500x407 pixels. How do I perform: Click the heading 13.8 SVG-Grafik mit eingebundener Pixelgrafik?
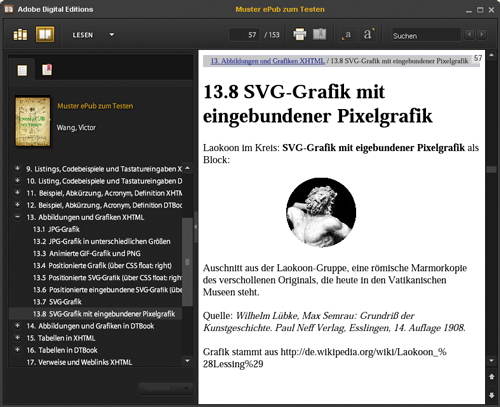317,104
